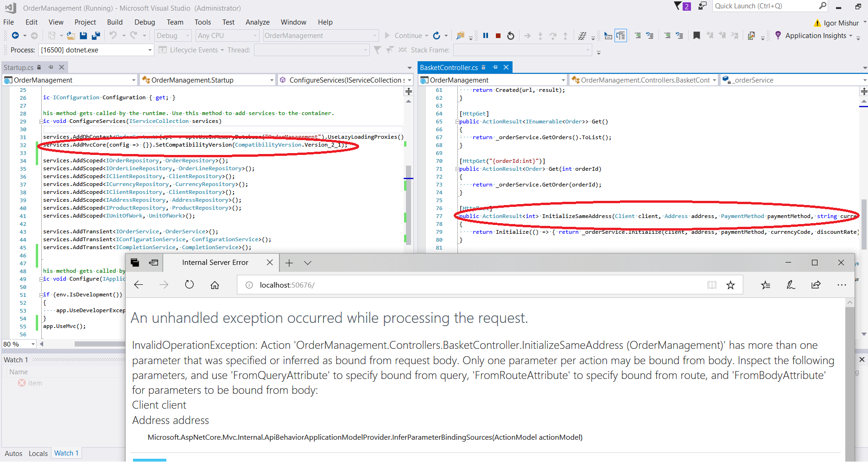Viewport: 868px width, 462px height.
Task: Click the feedback icon near Quick Launch
Action: (703, 6)
